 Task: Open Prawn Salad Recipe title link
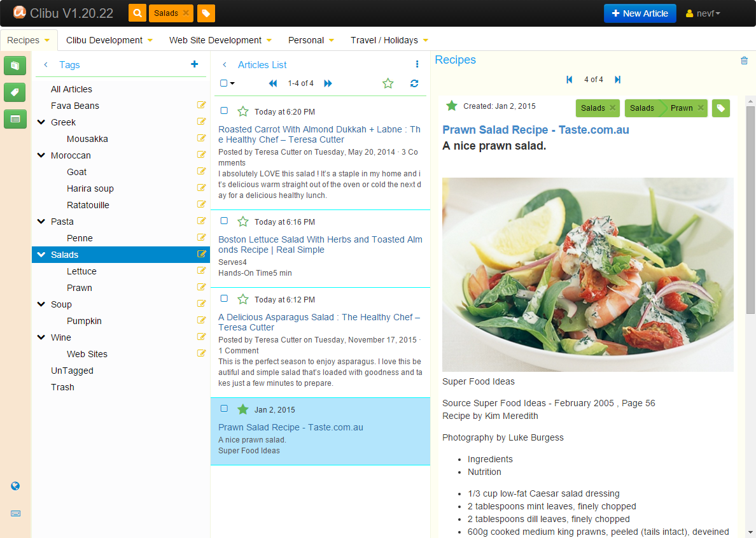[x=535, y=130]
